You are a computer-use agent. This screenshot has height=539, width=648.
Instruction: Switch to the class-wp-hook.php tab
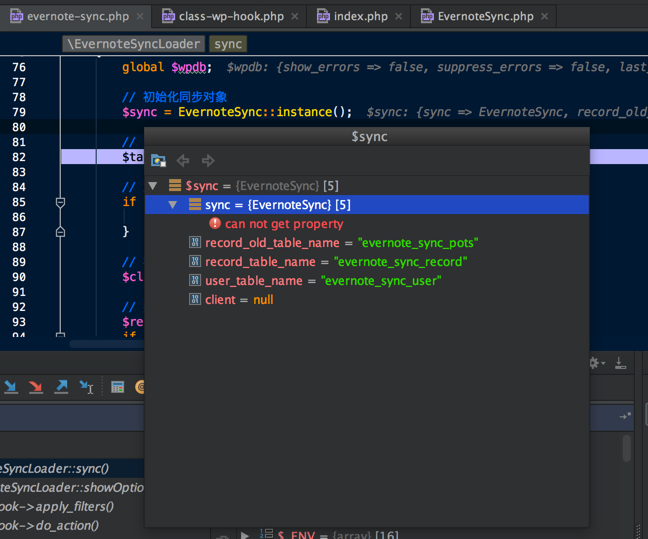tap(231, 16)
